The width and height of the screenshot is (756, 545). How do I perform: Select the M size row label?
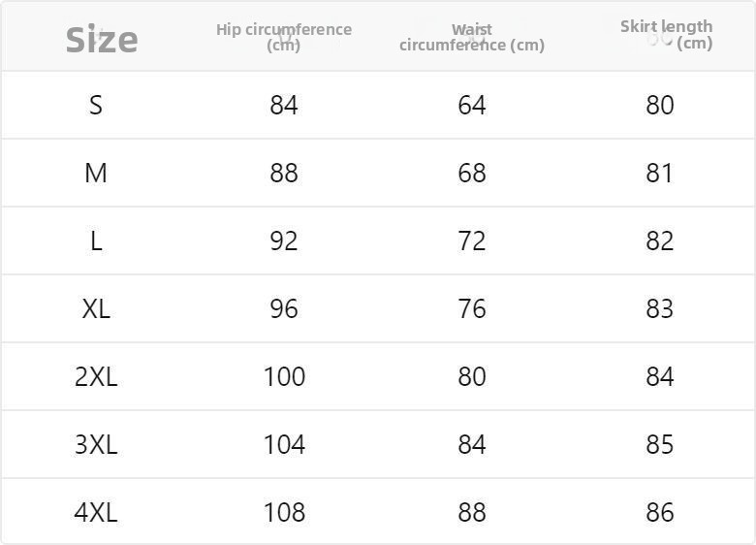pos(96,173)
